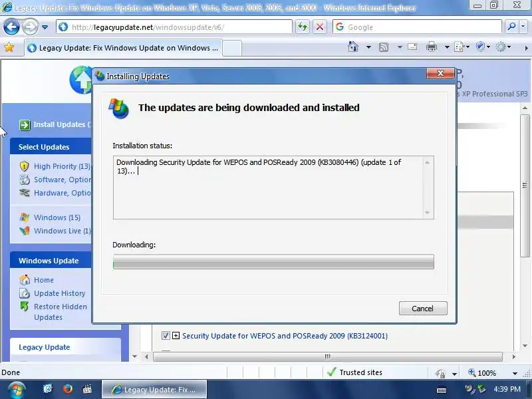Select Software, Optional updates category
This screenshot has height=399, width=532.
63,180
